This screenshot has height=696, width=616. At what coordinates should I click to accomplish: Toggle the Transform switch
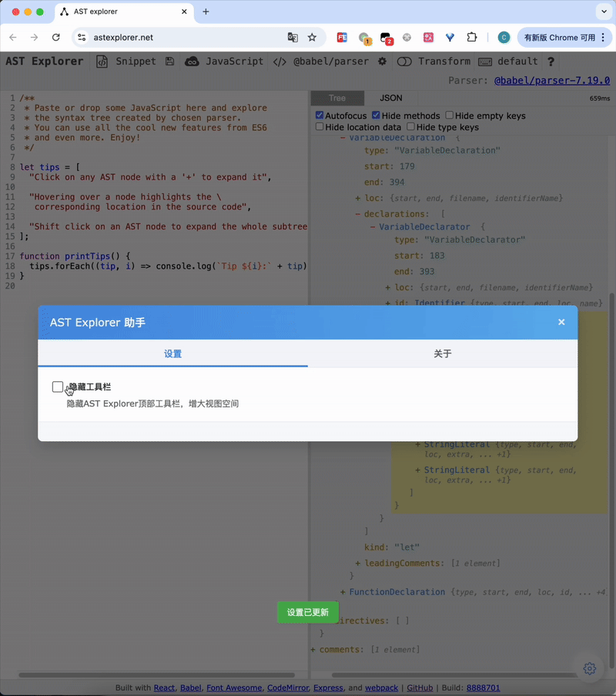[405, 61]
